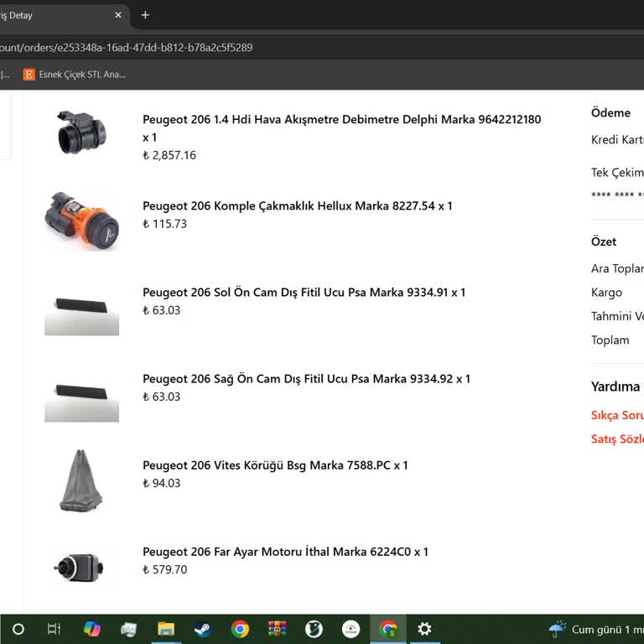
Task: Click the Hava Akışmetre Debimetre product thumbnail
Action: click(x=81, y=132)
